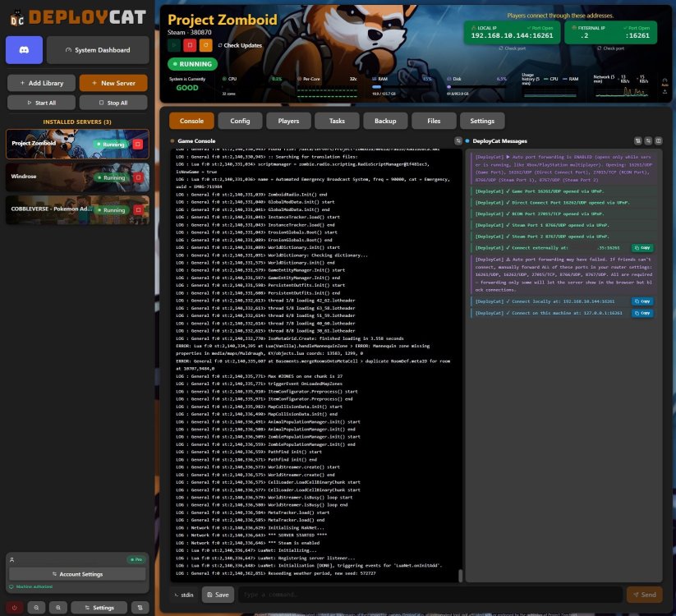Click the columns layout icon in DeployCat Messages

[x=659, y=141]
